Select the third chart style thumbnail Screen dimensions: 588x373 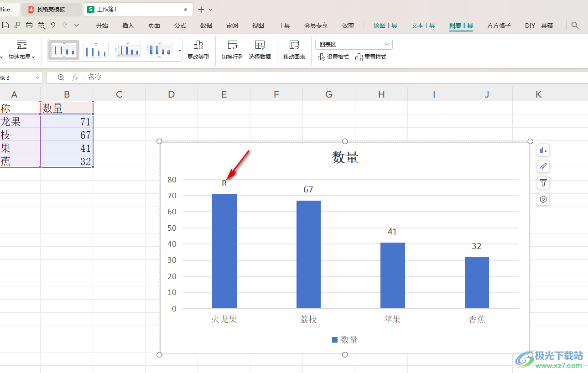coord(128,50)
